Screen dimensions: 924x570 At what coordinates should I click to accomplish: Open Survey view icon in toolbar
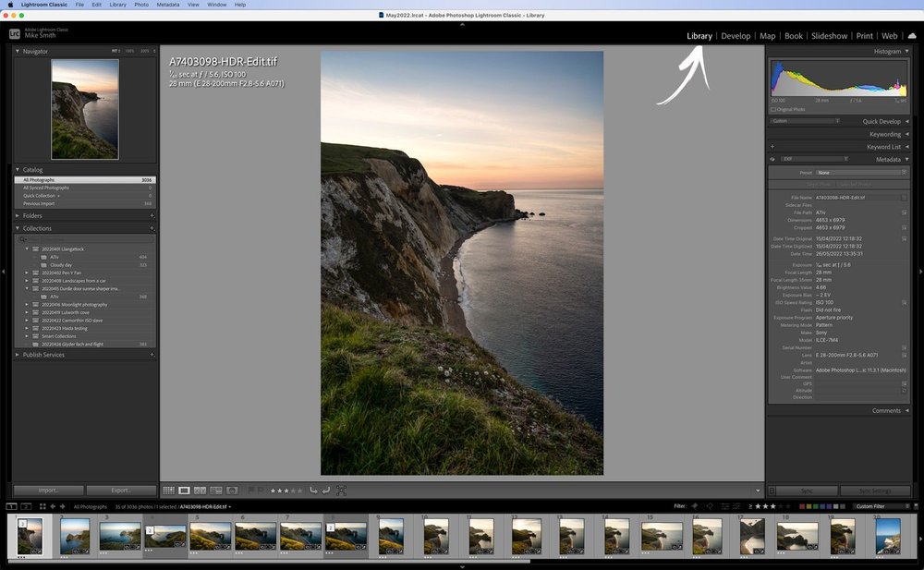click(x=216, y=491)
